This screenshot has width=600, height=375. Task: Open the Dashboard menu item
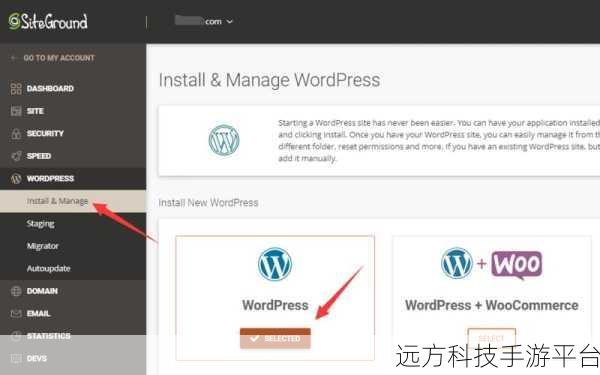pyautogui.click(x=73, y=88)
